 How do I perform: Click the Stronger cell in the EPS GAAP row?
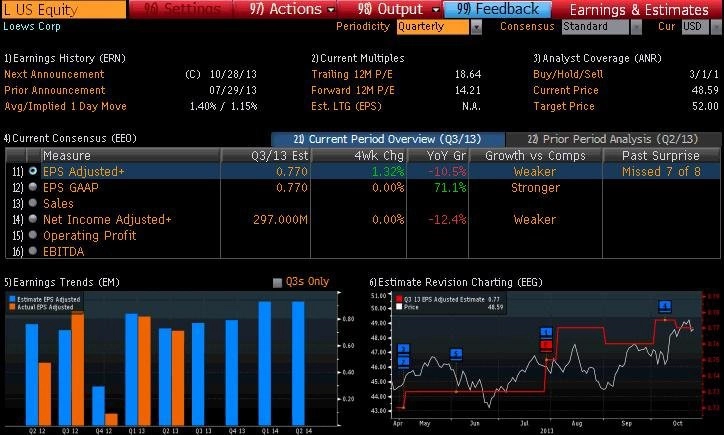tap(535, 187)
